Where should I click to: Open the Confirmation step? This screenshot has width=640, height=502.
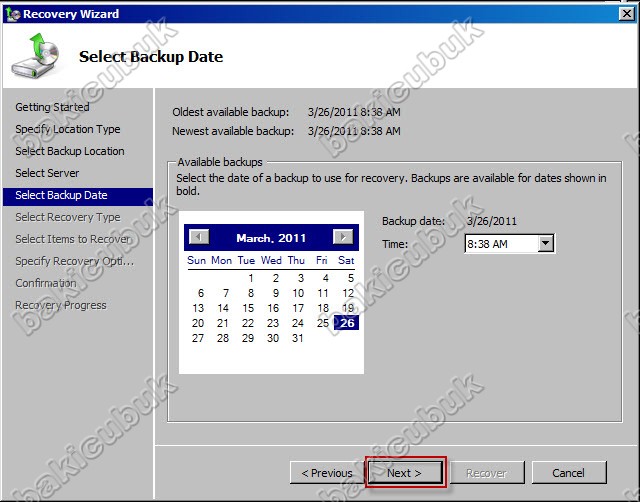click(x=46, y=283)
